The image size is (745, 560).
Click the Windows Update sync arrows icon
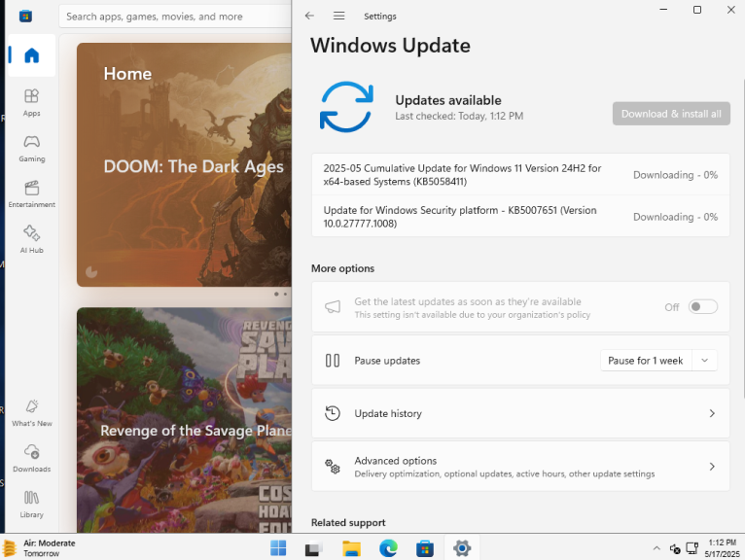point(346,107)
